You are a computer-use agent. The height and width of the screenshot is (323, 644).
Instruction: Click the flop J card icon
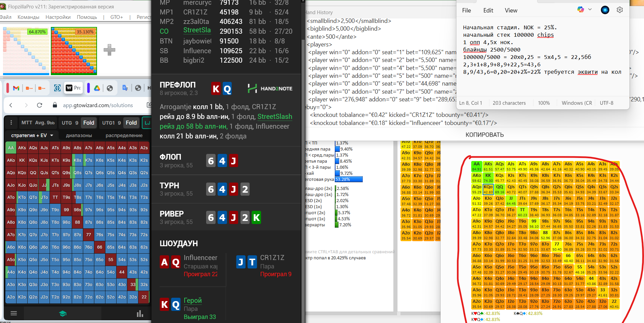point(233,161)
